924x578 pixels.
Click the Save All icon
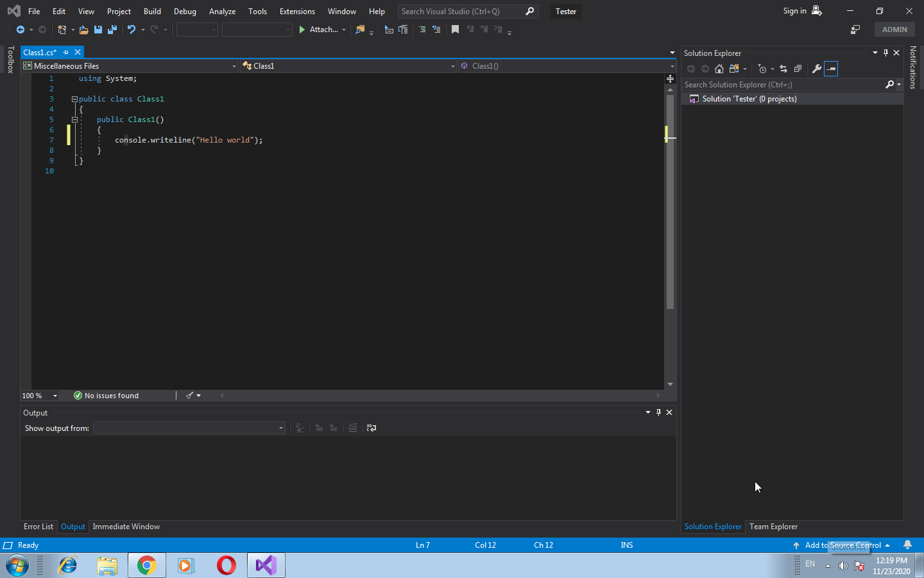[x=112, y=29]
